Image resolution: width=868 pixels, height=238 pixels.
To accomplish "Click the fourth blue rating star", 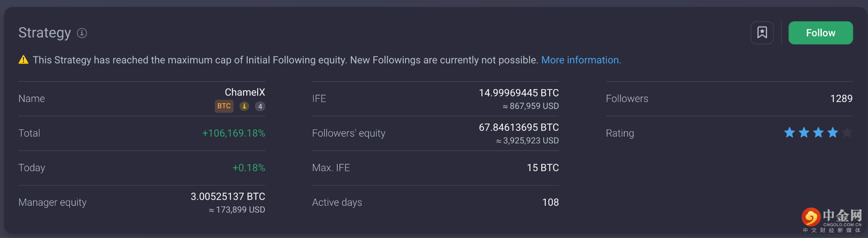I will (833, 133).
